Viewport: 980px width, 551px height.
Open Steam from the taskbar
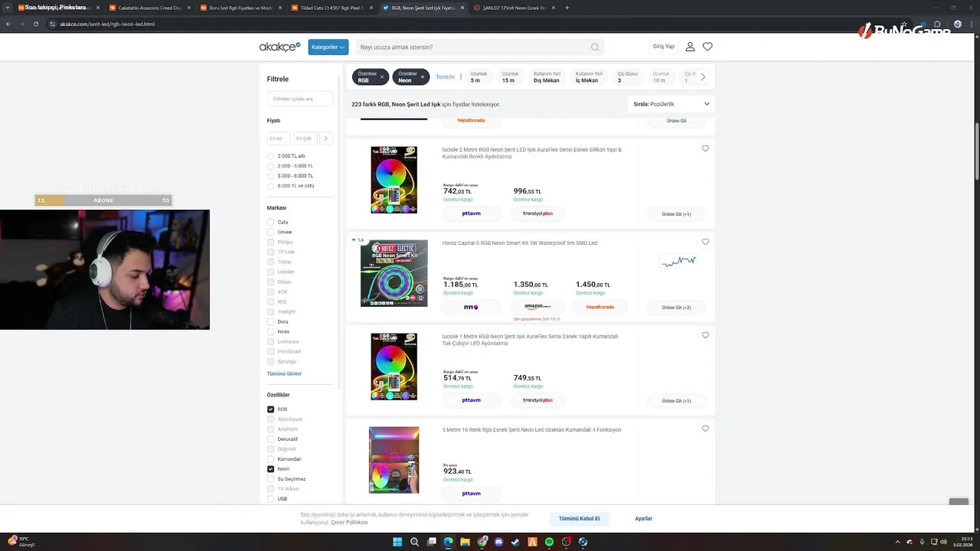pyautogui.click(x=516, y=542)
